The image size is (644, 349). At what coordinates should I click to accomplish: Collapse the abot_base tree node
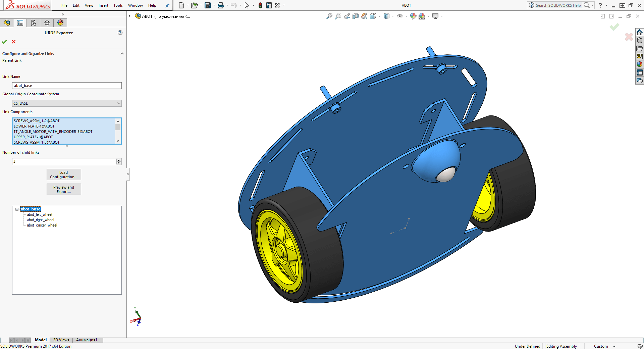click(17, 209)
